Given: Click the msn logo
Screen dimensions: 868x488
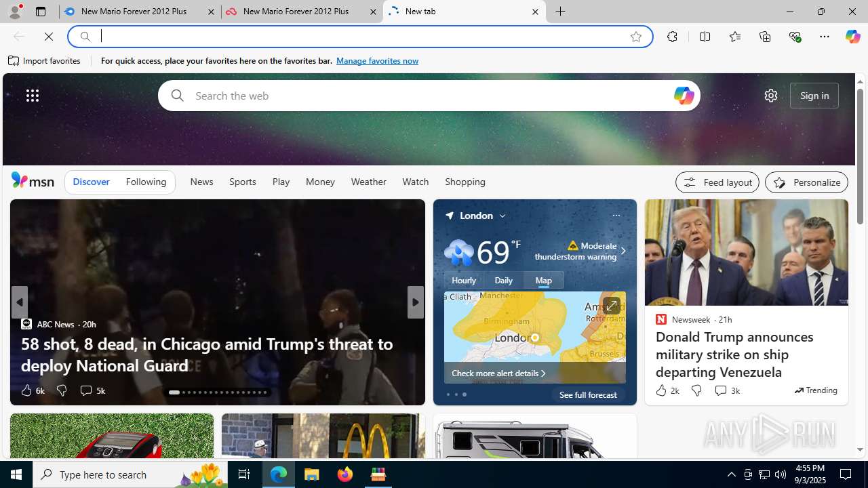Looking at the screenshot, I should (33, 181).
